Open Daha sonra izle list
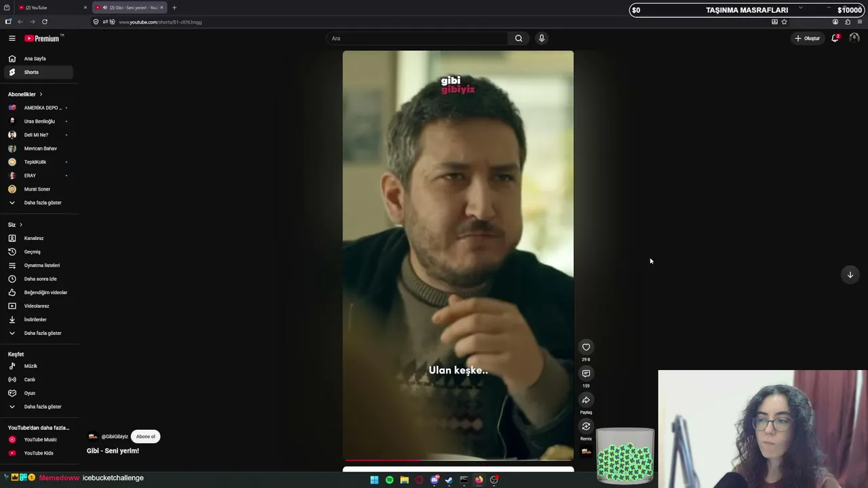This screenshot has width=868, height=488. [38, 279]
